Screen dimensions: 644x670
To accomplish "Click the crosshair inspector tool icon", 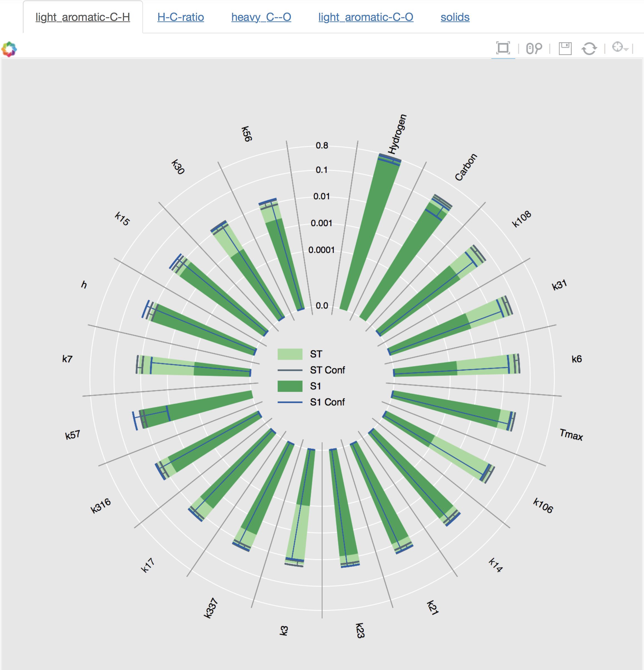I will pos(617,47).
